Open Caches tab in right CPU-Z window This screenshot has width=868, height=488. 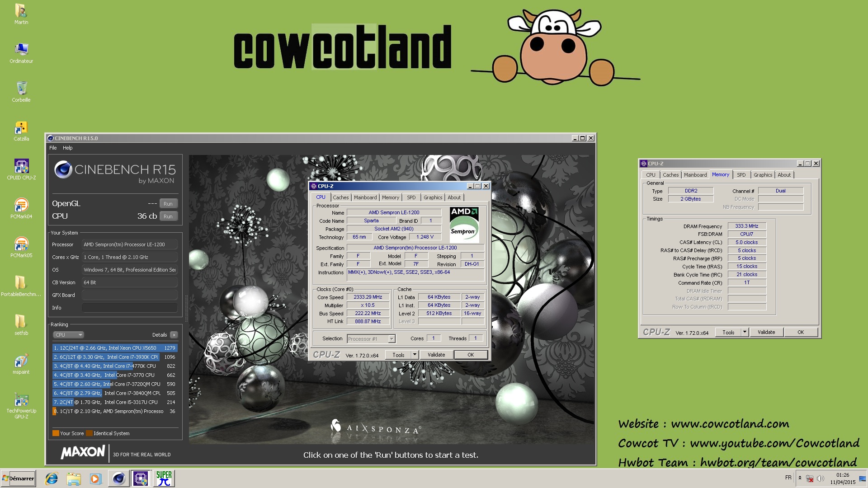point(670,175)
